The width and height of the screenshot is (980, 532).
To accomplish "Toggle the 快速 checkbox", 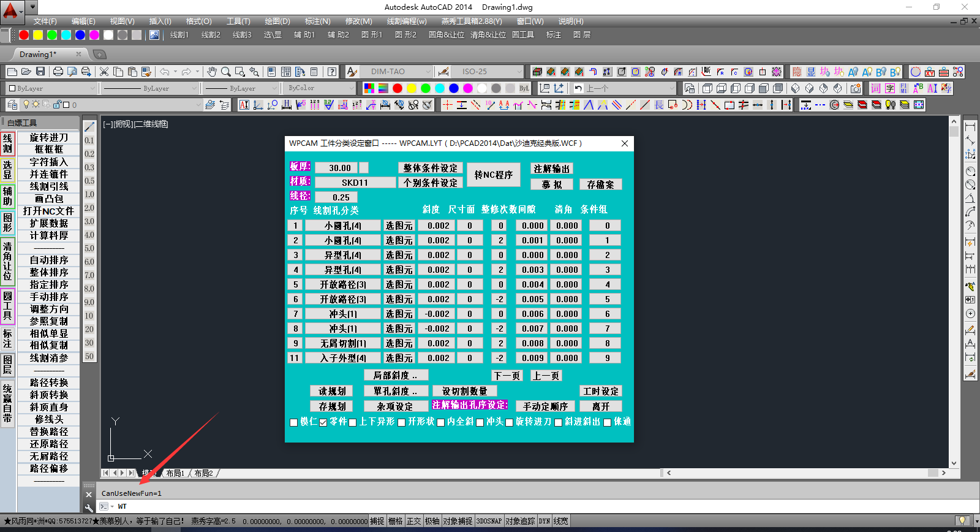I will [608, 422].
